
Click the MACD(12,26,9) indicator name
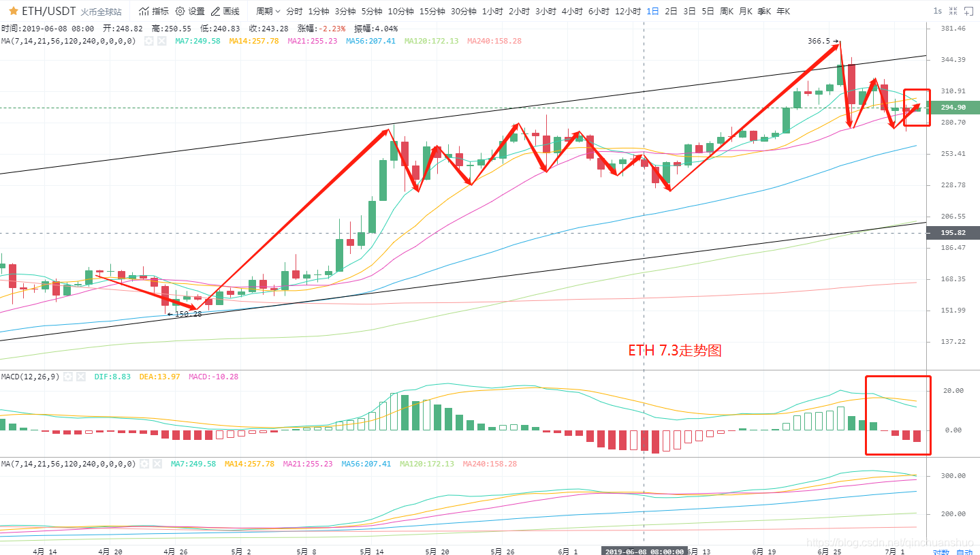point(31,376)
